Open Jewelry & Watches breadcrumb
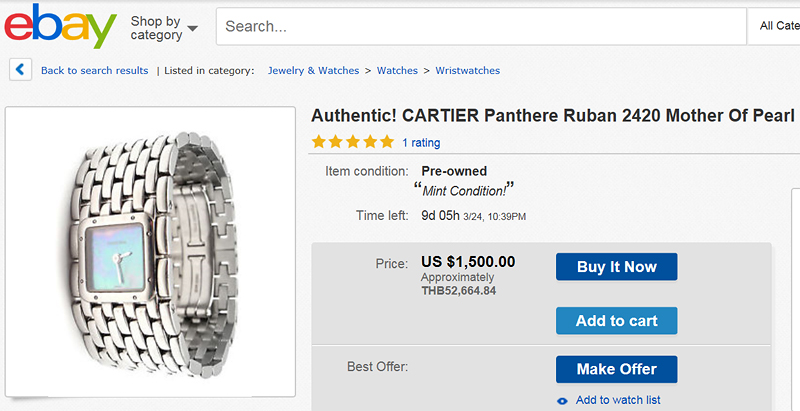This screenshot has height=411, width=800. [x=313, y=71]
